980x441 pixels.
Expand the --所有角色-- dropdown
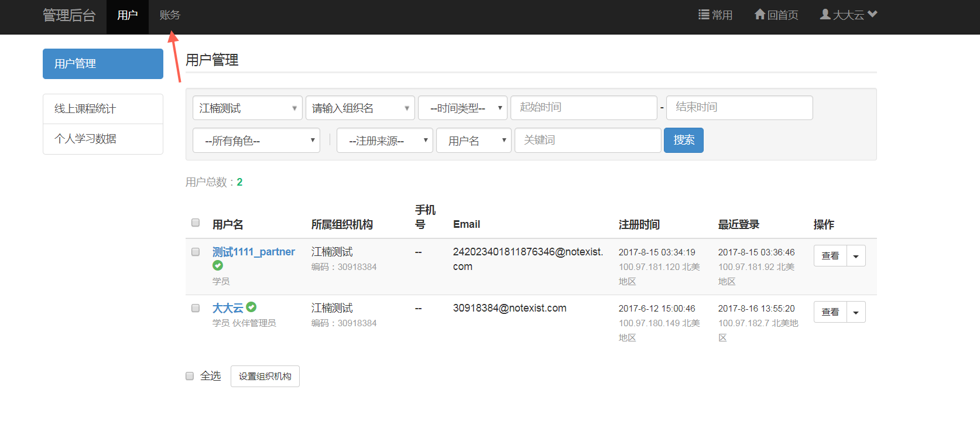pos(256,141)
